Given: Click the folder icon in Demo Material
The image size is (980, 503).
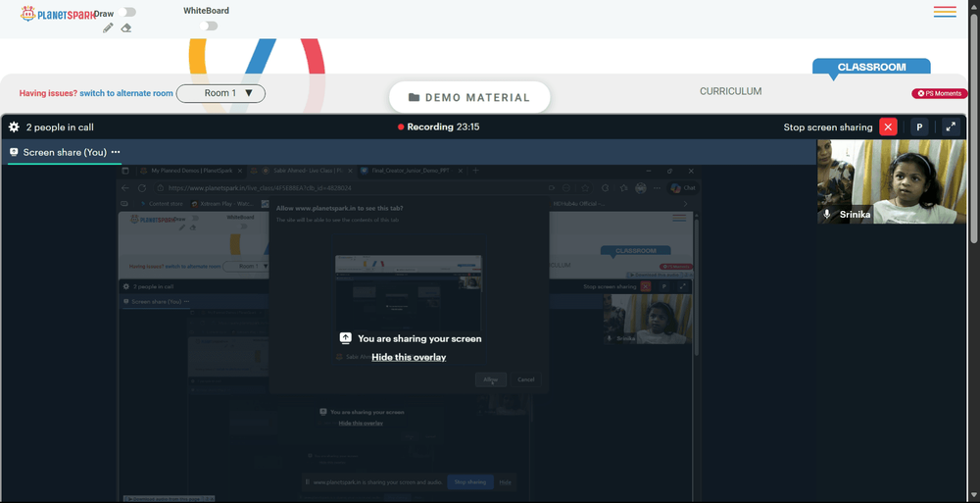Looking at the screenshot, I should 414,98.
